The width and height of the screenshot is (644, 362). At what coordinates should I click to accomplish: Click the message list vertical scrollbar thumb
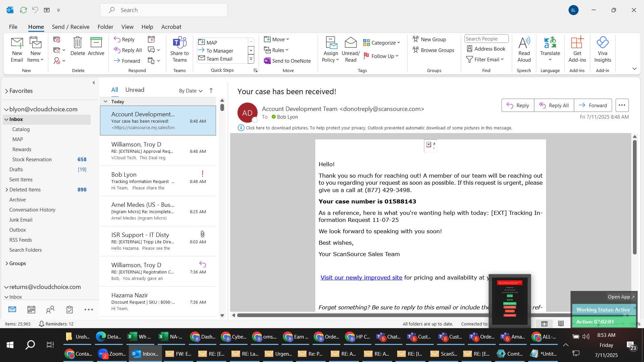[x=222, y=107]
